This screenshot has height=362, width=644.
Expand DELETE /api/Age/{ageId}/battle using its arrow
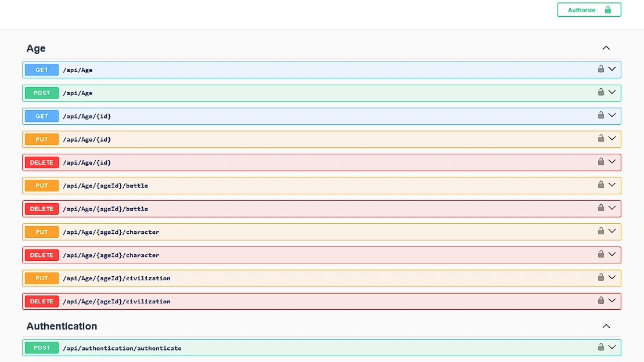tap(612, 208)
